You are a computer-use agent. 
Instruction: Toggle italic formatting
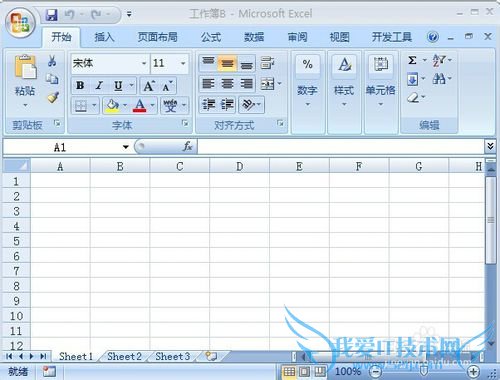[99, 86]
